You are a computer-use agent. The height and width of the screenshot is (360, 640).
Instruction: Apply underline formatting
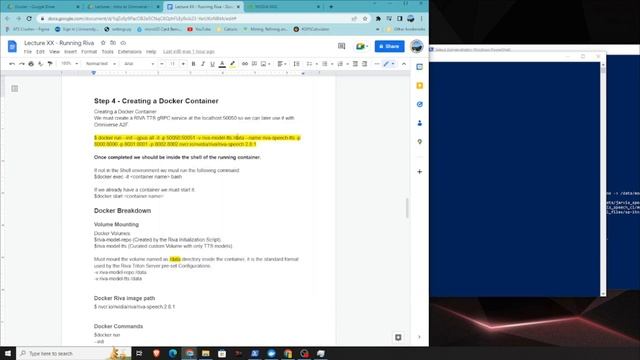[212, 64]
